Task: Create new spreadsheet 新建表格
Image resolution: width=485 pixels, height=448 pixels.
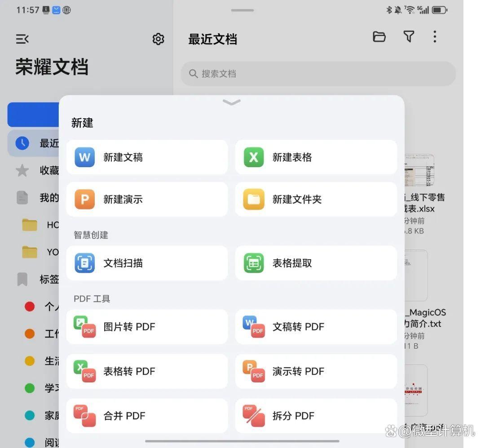Action: [x=316, y=157]
